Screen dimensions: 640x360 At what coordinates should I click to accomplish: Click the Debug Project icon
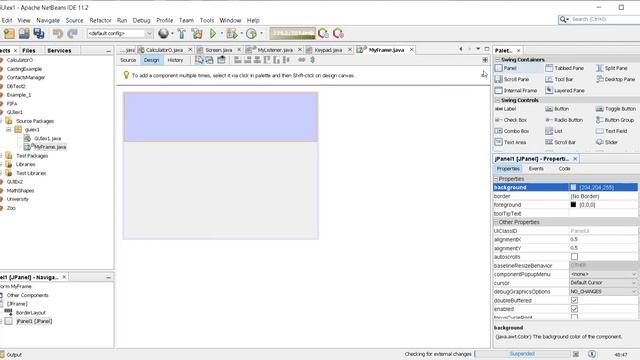pos(232,33)
